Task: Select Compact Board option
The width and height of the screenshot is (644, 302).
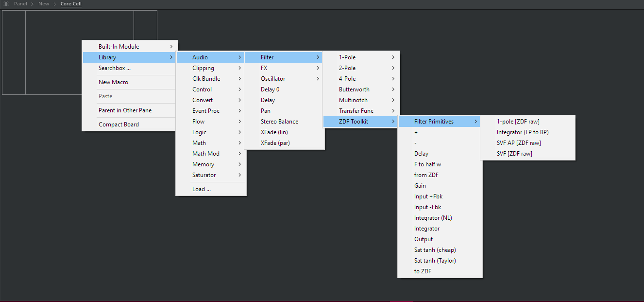Action: [130, 124]
